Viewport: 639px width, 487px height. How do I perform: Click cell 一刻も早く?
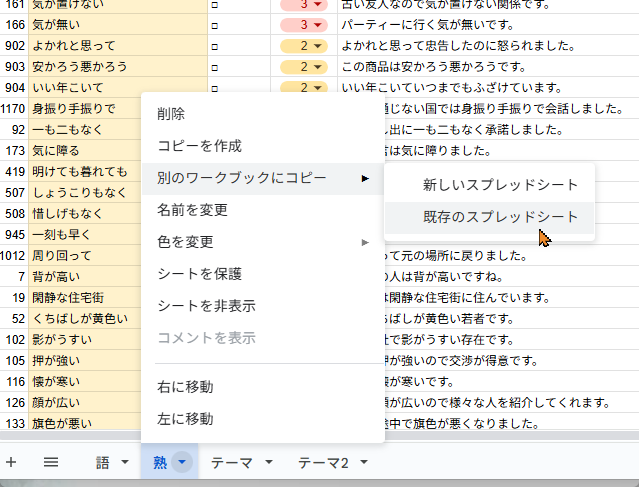coord(85,235)
